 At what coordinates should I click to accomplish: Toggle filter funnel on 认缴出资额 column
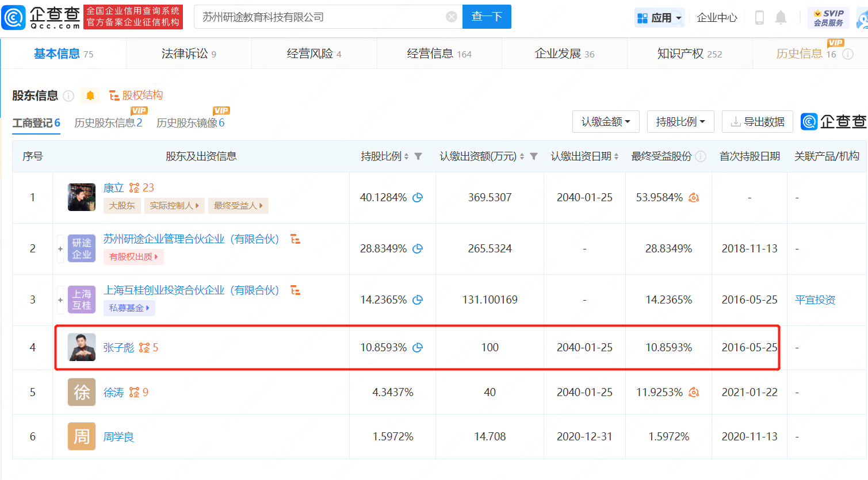[x=534, y=156]
